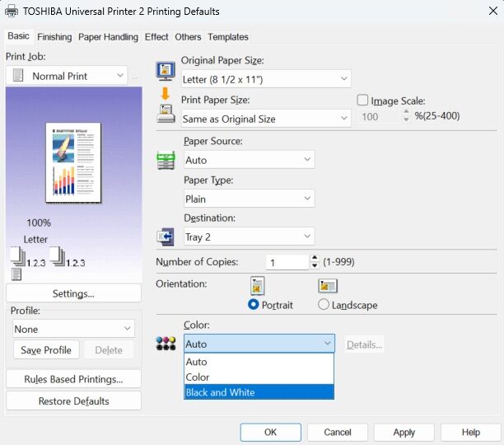The image size is (504, 445).
Task: Click the Landscape orientation page icon
Action: (x=328, y=286)
